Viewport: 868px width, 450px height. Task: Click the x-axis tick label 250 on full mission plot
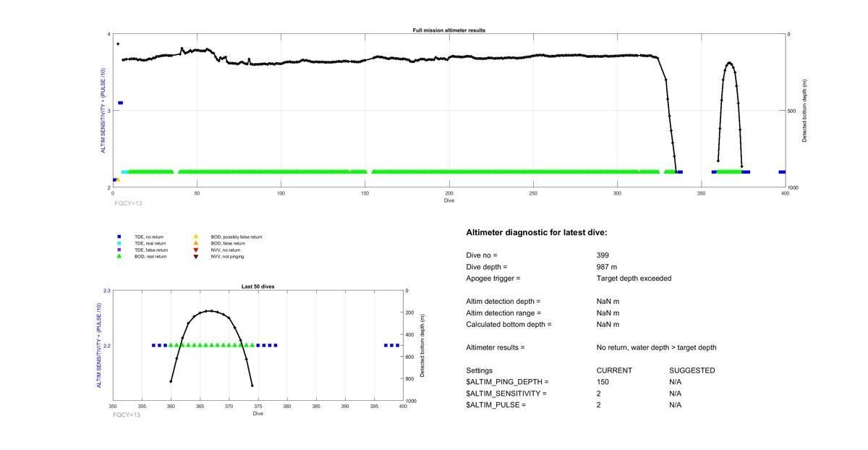(x=533, y=193)
